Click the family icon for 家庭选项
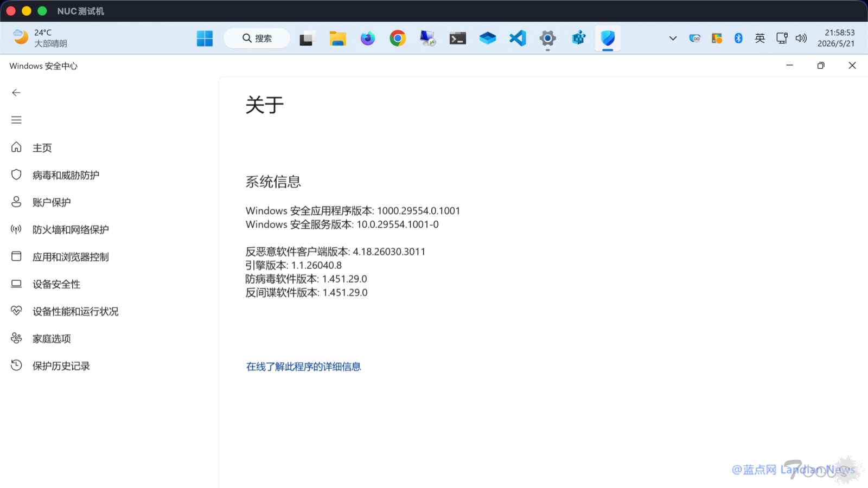Viewport: 868px width, 488px height. click(x=16, y=338)
